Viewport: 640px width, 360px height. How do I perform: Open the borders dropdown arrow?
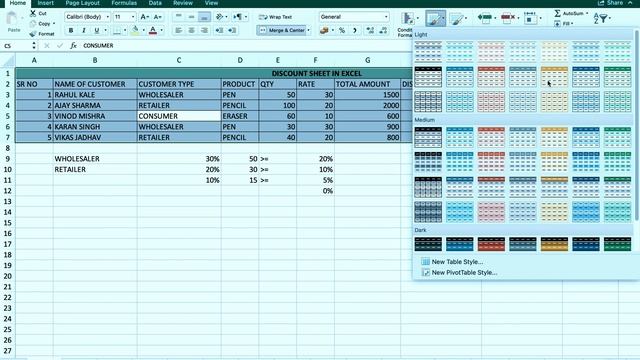125,30
